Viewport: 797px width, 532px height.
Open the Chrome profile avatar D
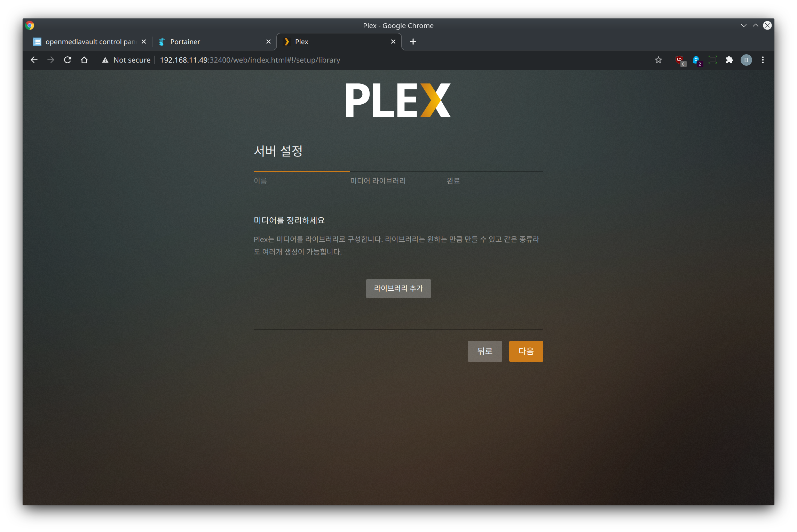coord(746,60)
